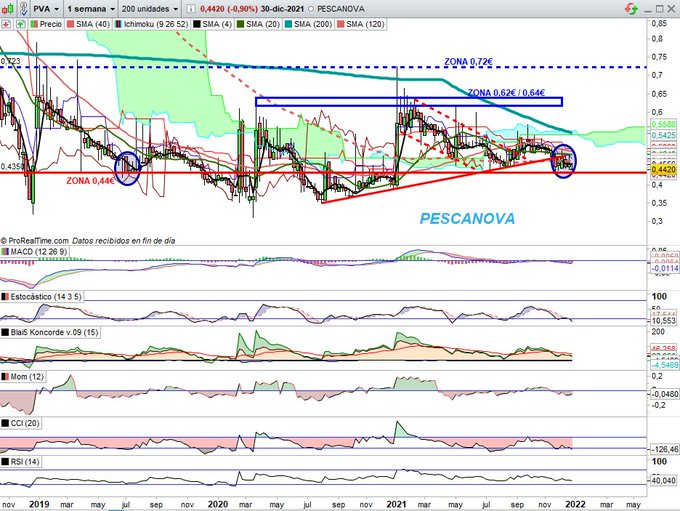The image size is (680, 511).
Task: Select the PESCANOVA radio indicator
Action: 311,9
